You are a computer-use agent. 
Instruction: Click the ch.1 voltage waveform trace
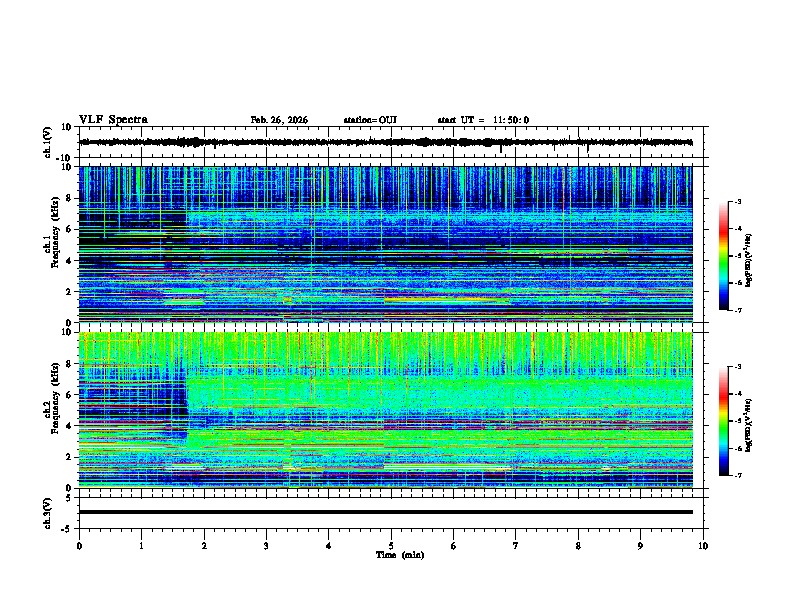click(386, 142)
